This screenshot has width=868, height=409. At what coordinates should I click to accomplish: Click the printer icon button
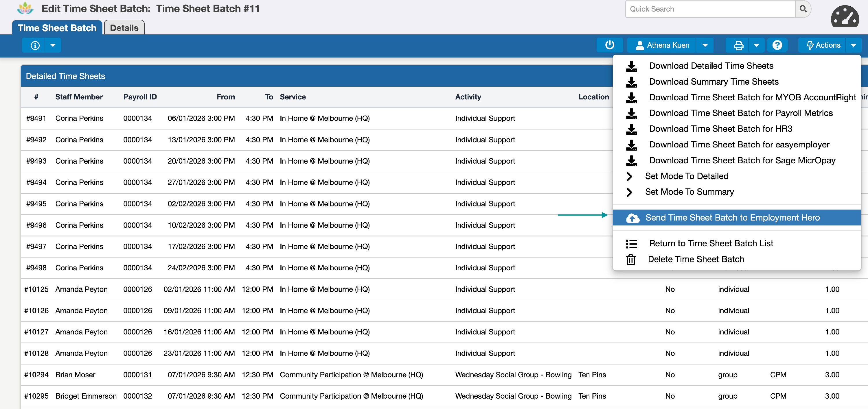click(x=738, y=45)
